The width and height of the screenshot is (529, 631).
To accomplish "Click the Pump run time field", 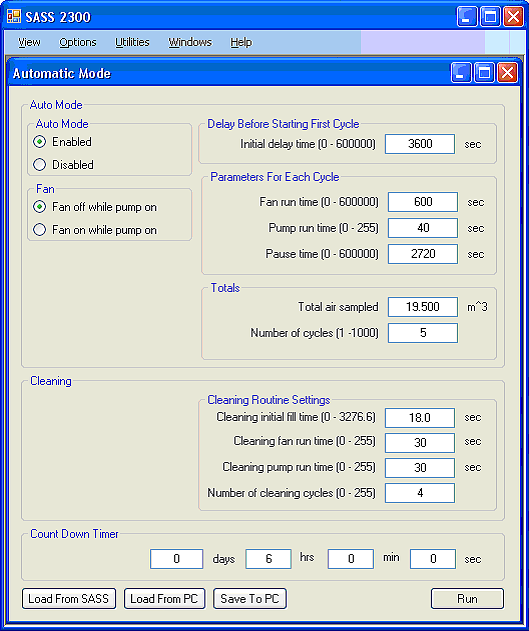I will click(x=423, y=228).
